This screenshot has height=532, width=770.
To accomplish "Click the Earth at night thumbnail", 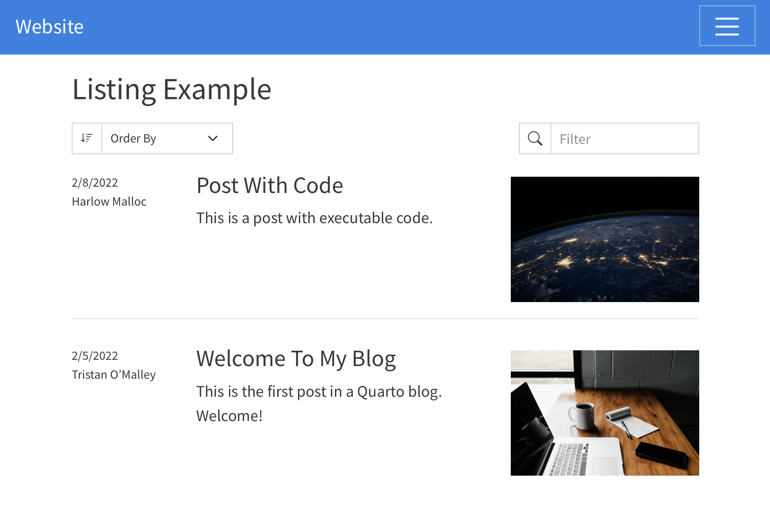I will (605, 239).
